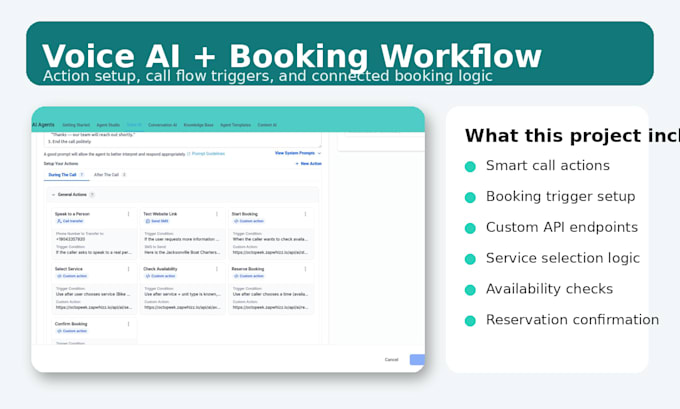Click the Start Booking custom action URL
Image resolution: width=680 pixels, height=409 pixels.
coord(270,252)
